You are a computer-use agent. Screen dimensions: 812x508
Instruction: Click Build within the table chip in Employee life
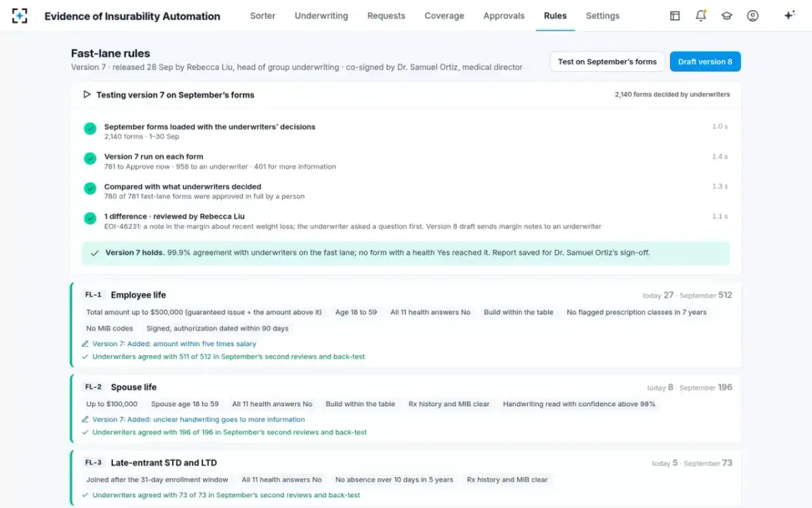pos(518,312)
